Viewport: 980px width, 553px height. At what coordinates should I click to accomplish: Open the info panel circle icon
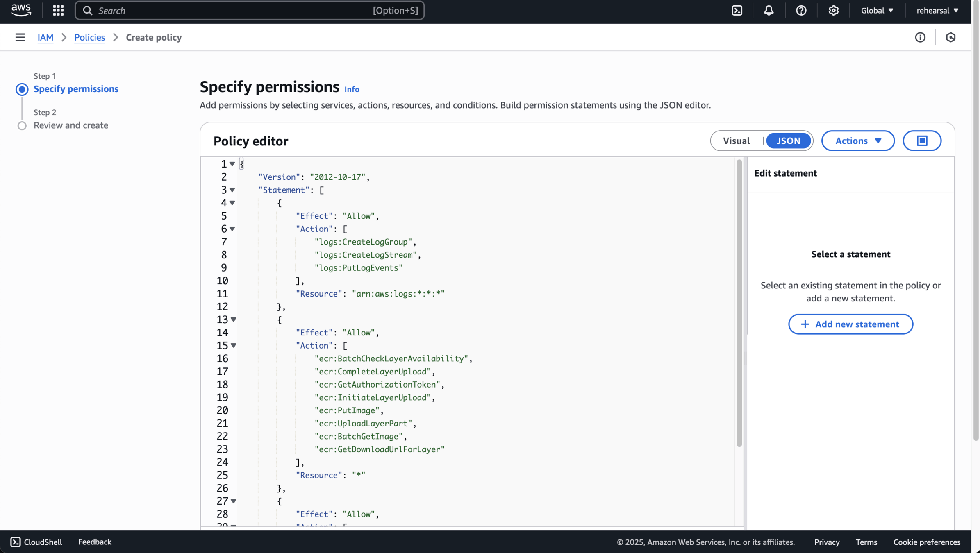[x=920, y=37]
